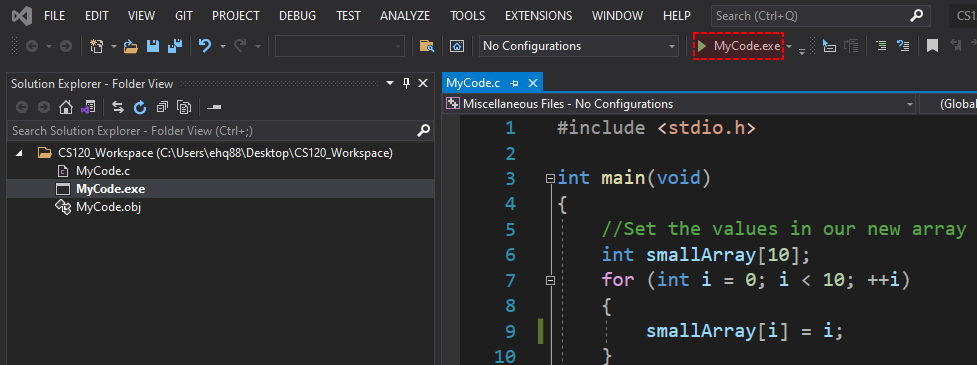
Task: Open Miscellaneous Files - No Configurations dropdown
Action: pyautogui.click(x=680, y=104)
